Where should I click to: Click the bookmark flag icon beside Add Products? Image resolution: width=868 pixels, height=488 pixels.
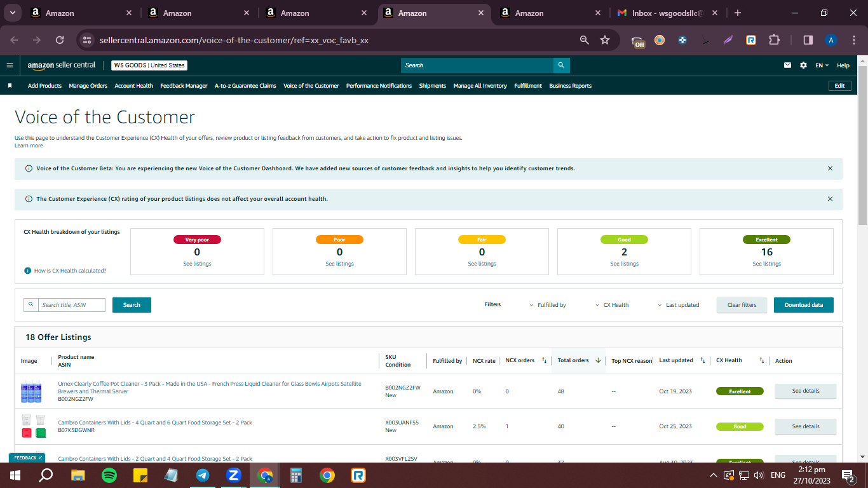(10, 86)
